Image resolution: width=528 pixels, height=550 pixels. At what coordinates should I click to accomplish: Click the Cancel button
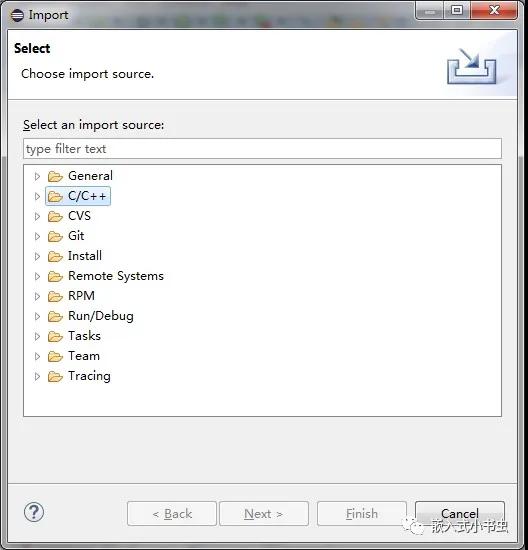[x=460, y=514]
